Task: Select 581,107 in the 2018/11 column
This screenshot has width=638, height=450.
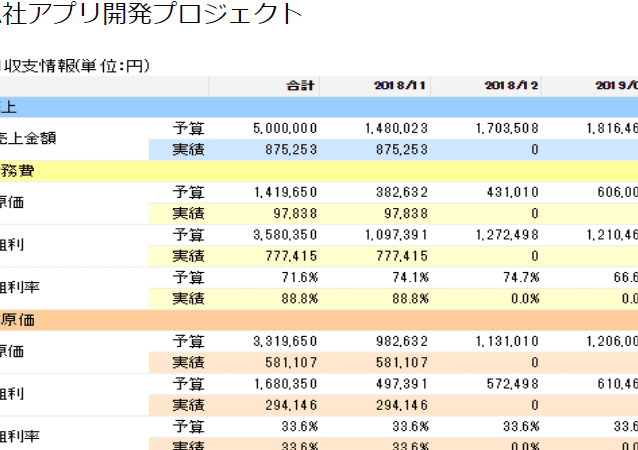Action: coord(402,363)
